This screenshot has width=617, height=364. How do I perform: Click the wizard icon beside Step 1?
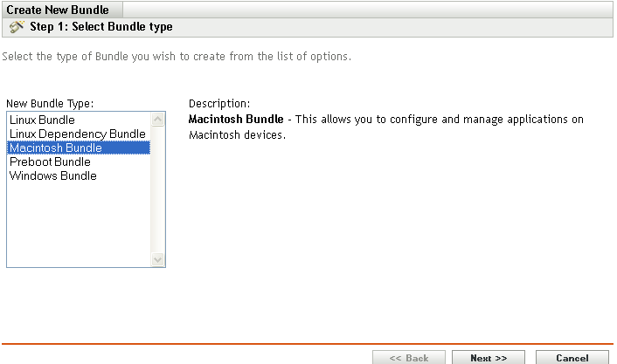pos(17,27)
